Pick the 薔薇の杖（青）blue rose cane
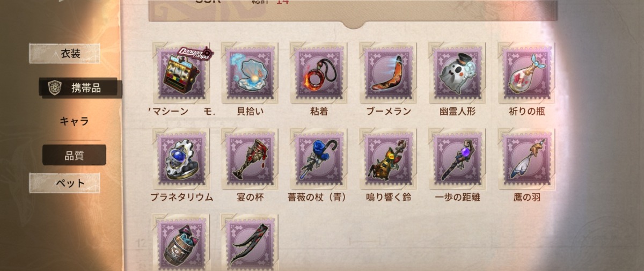The image size is (644, 271). (x=319, y=159)
